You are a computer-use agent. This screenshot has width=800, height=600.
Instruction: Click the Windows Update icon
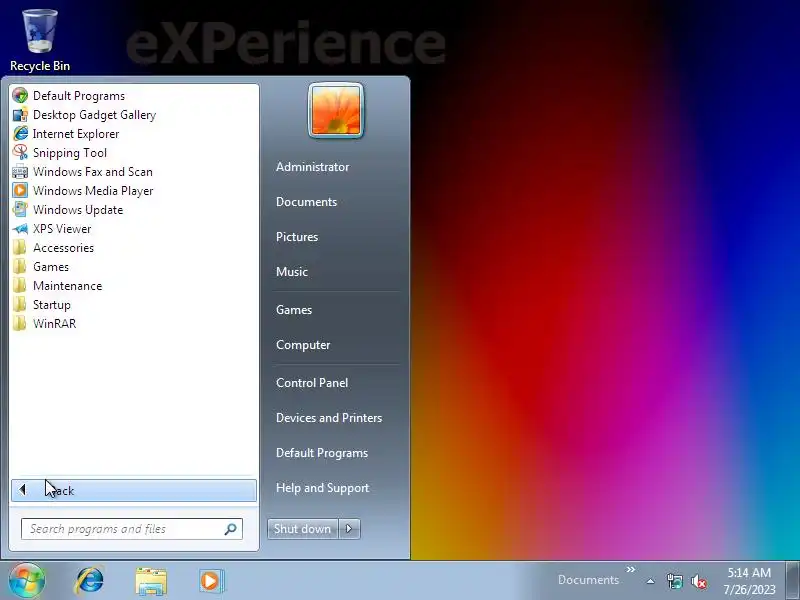point(20,210)
